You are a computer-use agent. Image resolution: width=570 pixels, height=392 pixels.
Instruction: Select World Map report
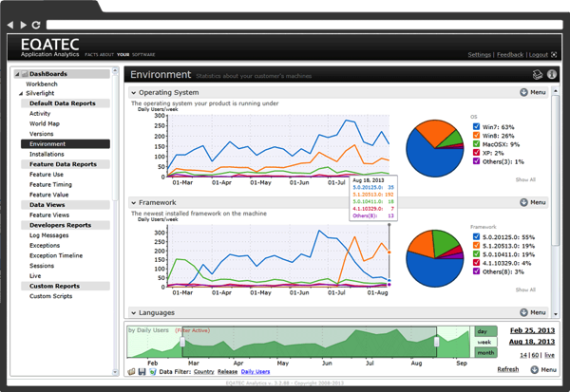[x=45, y=123]
